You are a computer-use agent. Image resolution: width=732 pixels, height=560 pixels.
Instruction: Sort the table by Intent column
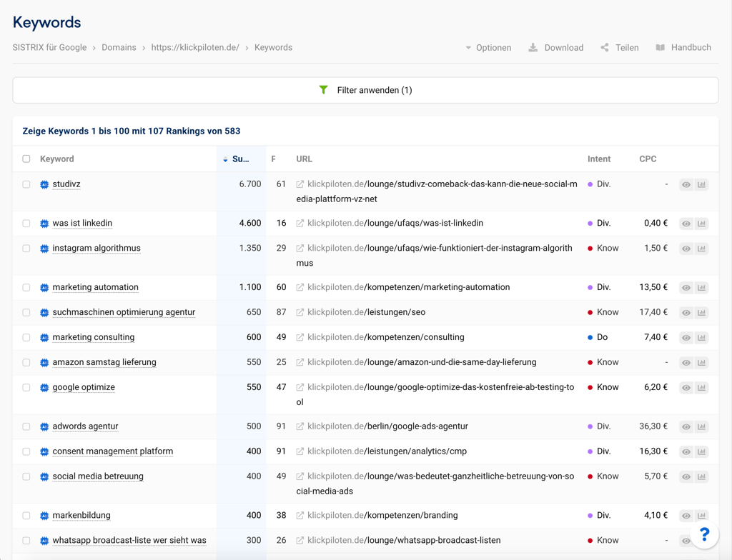599,159
